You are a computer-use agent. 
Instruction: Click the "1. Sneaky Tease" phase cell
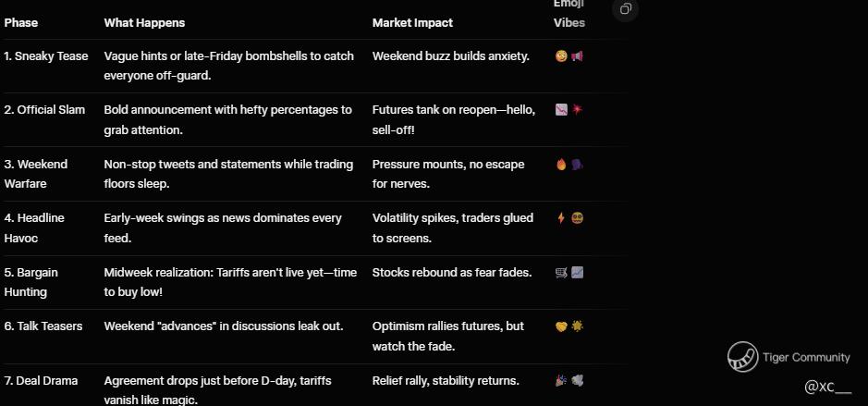[46, 56]
